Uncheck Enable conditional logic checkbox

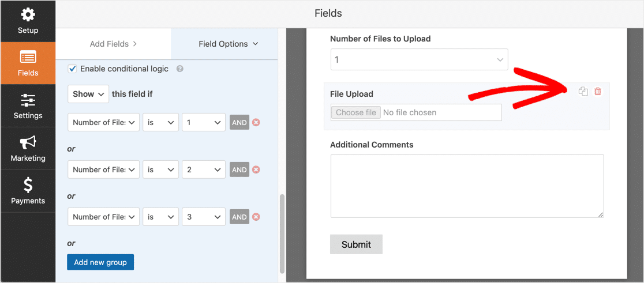73,69
